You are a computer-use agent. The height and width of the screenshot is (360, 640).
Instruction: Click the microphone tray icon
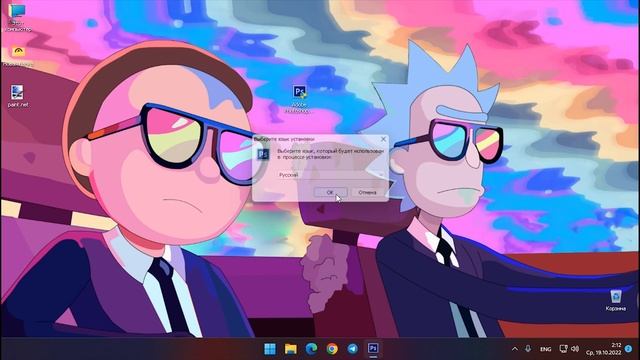coord(528,349)
